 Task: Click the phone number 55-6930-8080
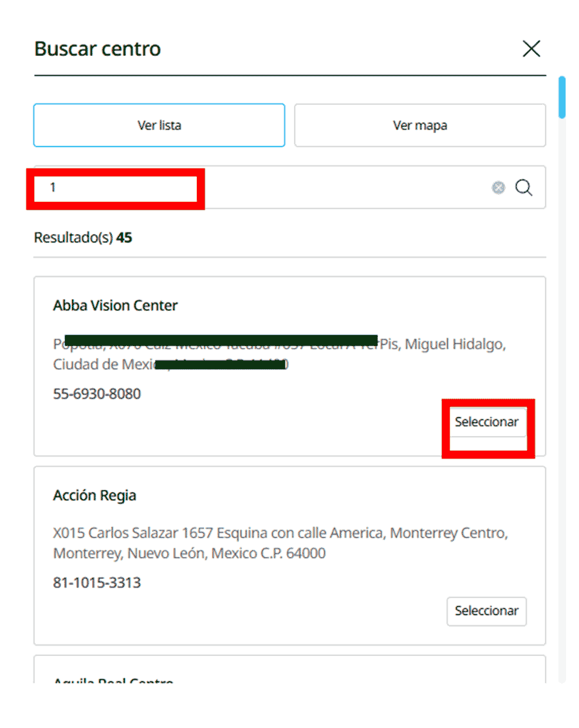point(97,393)
